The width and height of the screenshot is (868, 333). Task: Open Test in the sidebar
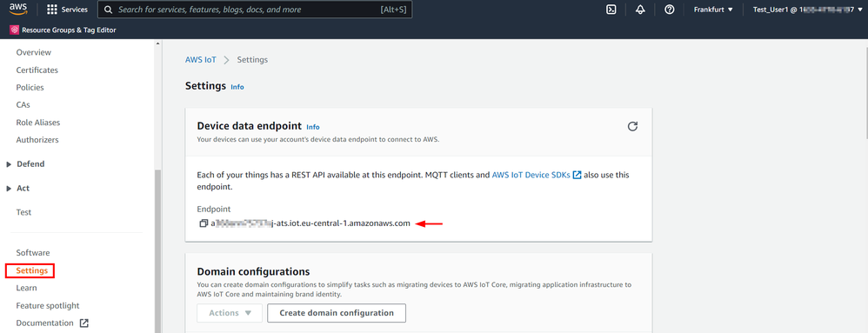click(x=23, y=212)
